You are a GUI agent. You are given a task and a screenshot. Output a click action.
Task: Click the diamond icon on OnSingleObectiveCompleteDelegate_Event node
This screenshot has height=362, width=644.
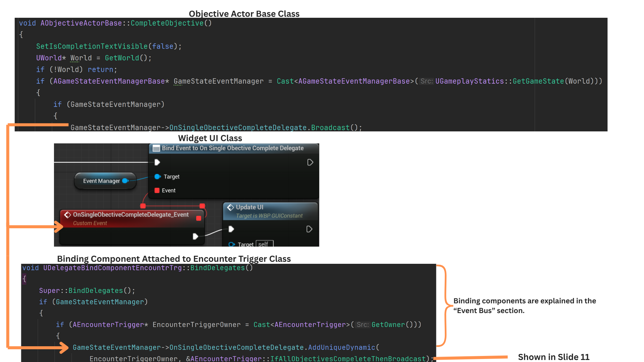(67, 215)
